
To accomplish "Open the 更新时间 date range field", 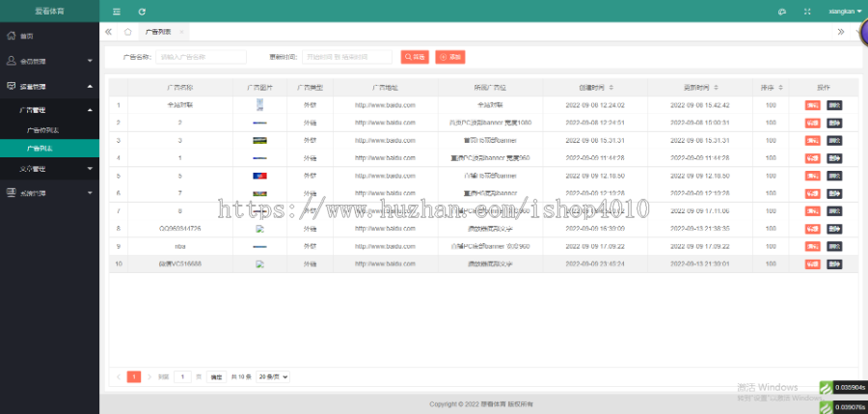I will pyautogui.click(x=347, y=57).
